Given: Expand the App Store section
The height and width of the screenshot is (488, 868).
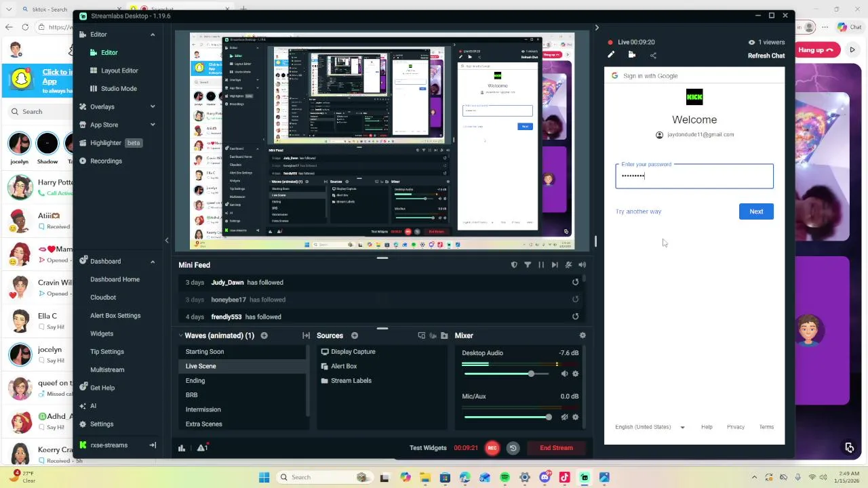Looking at the screenshot, I should click(x=153, y=125).
